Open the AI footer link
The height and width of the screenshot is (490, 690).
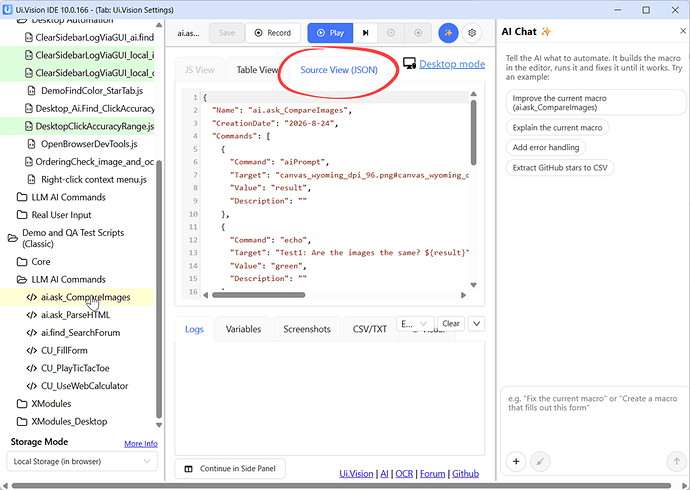click(x=384, y=474)
